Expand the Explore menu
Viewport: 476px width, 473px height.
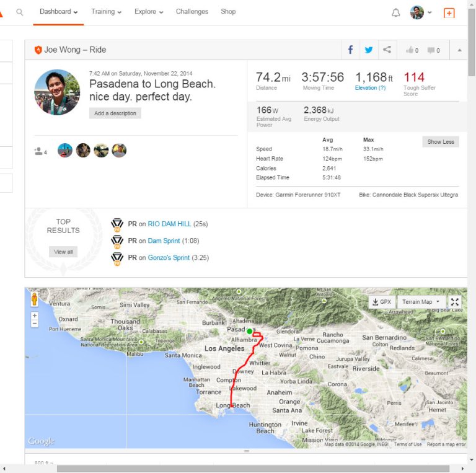[149, 12]
